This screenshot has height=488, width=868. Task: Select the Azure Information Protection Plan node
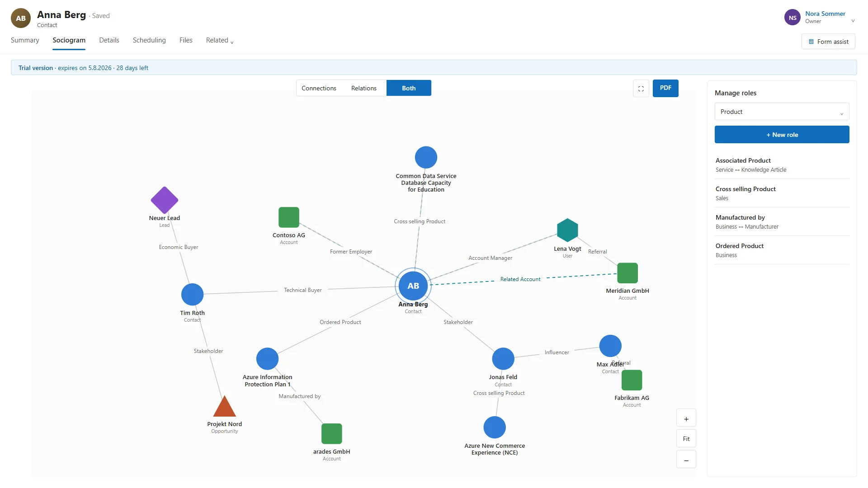click(x=267, y=359)
